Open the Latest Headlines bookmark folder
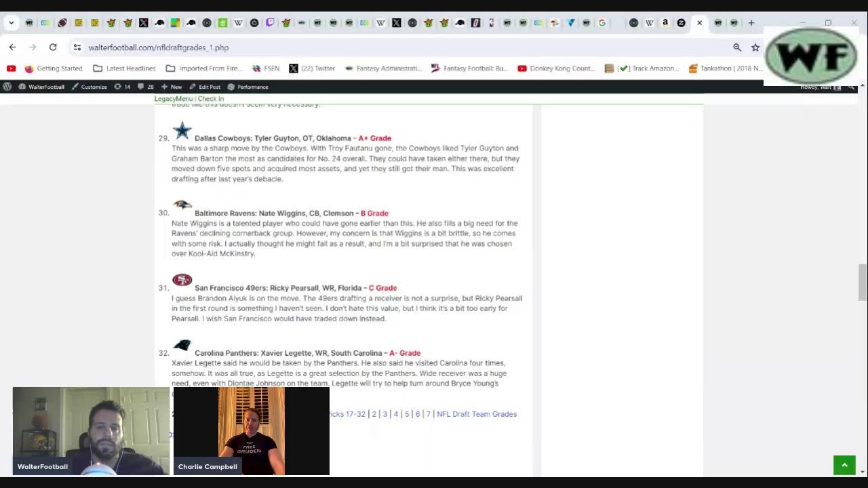Screen dimensions: 868x488 125,68
